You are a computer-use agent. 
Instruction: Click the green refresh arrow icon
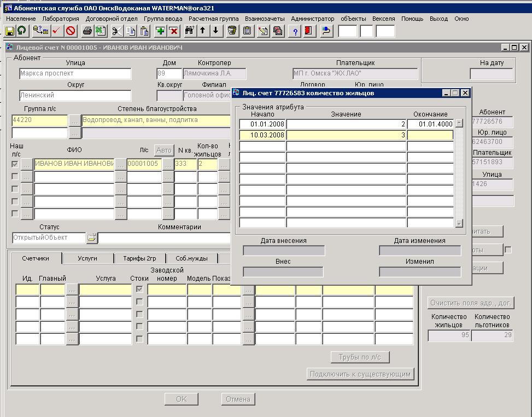(21, 31)
